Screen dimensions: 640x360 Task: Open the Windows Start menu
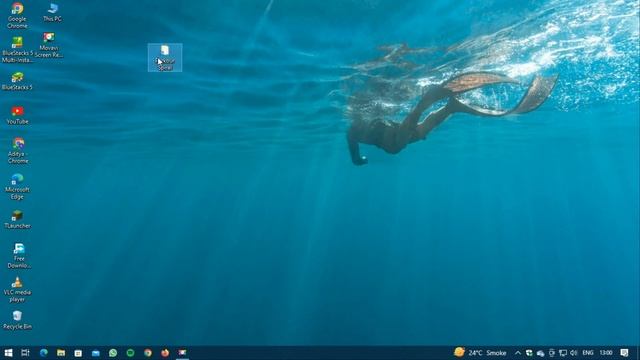pos(8,353)
